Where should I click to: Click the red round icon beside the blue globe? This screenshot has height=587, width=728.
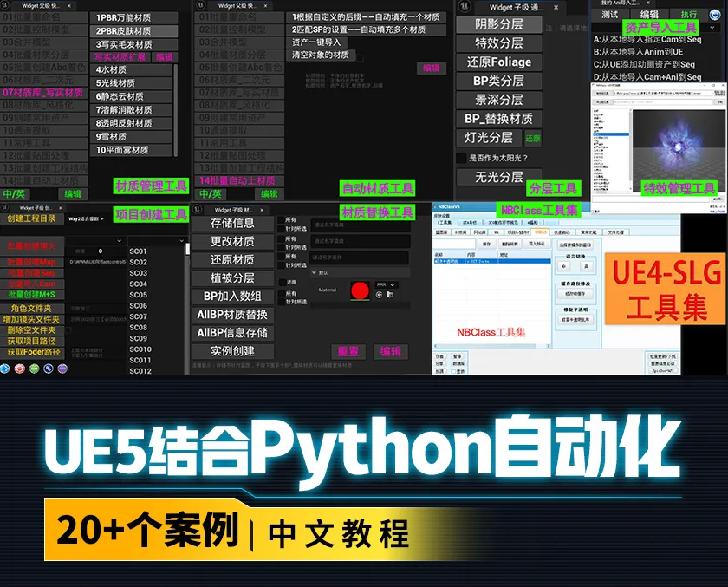19,369
